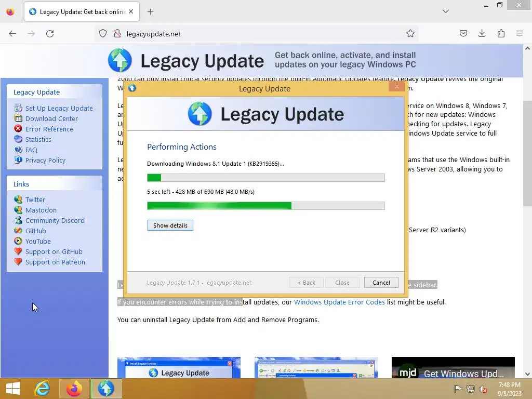Open the Install Legacy Update screenshot thumbnail
The width and height of the screenshot is (532, 399).
179,367
